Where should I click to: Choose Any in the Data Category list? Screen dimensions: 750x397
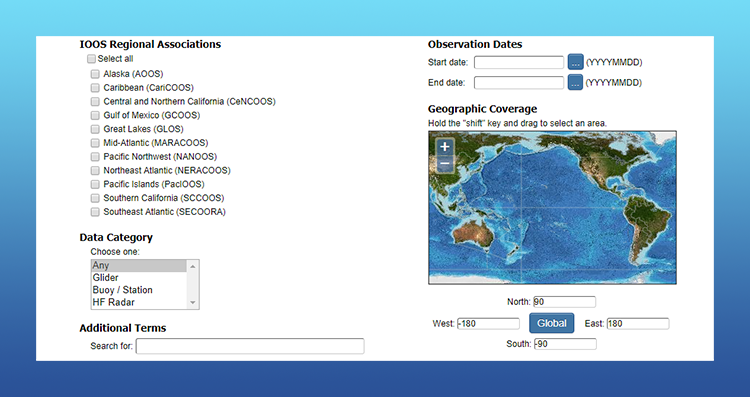point(139,265)
